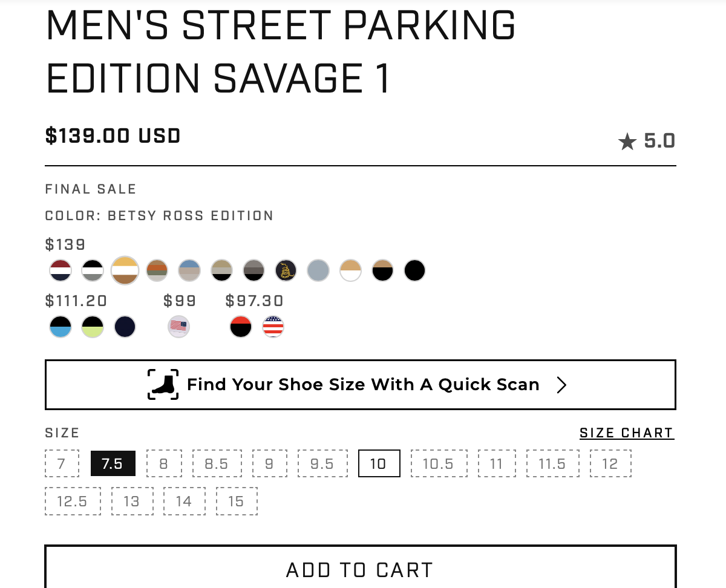Choose the black and lime green swatch
Viewport: 726px width, 588px height.
[93, 327]
